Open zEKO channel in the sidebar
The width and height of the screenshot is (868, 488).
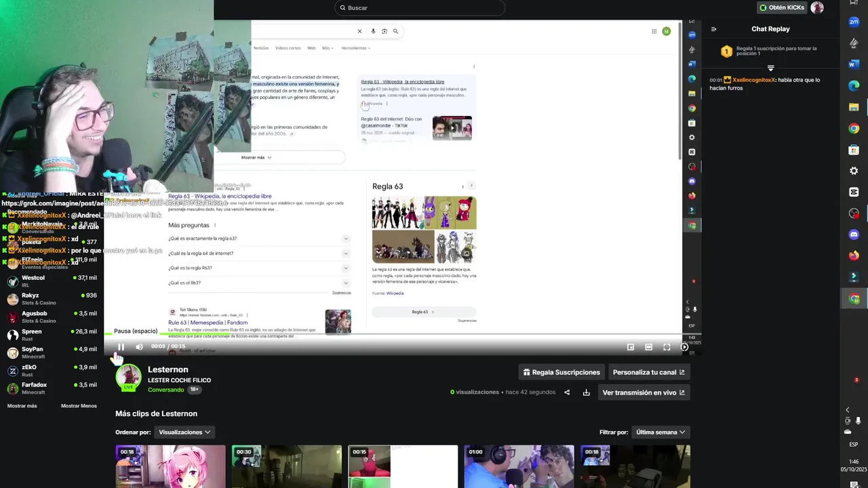coord(52,370)
